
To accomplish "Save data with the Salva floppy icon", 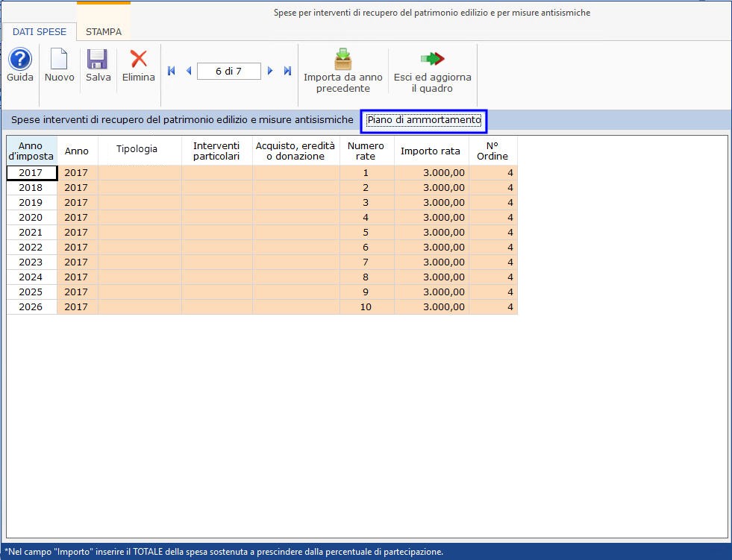I will coord(98,59).
